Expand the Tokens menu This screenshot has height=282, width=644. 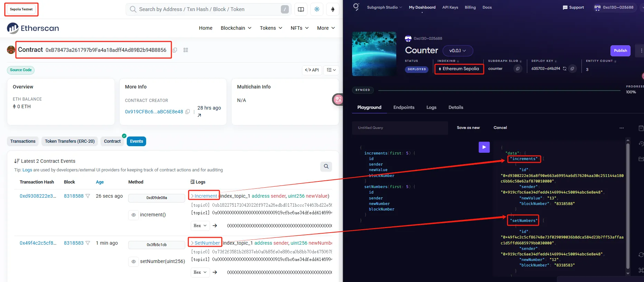271,28
